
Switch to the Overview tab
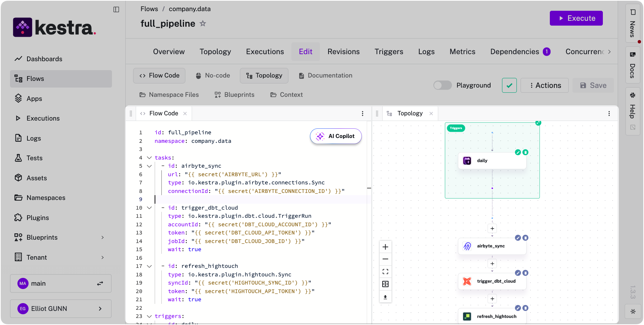click(169, 52)
